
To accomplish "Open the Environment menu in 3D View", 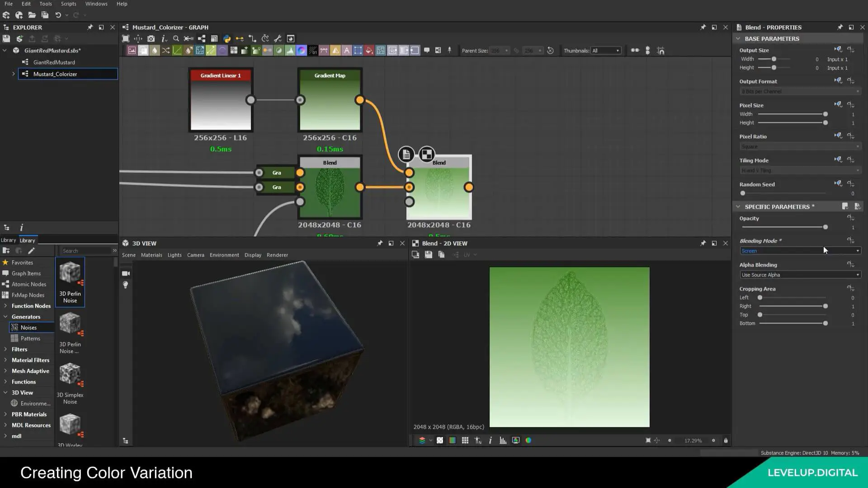I will pyautogui.click(x=224, y=255).
